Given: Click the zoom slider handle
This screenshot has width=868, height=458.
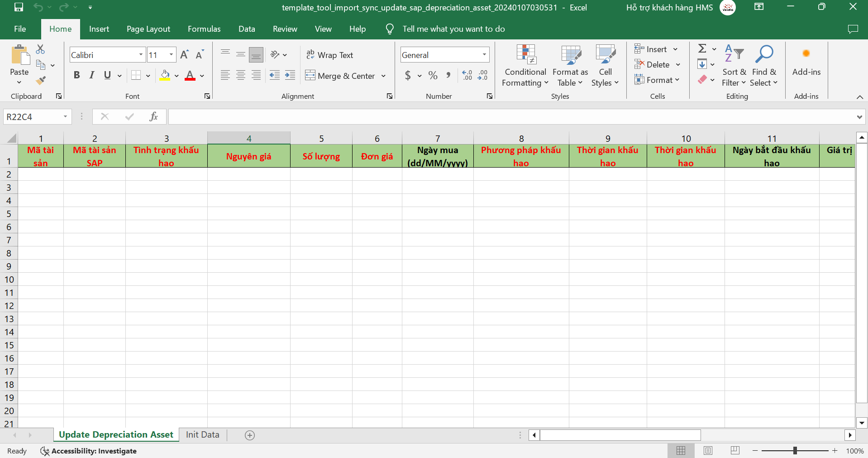Looking at the screenshot, I should point(795,451).
